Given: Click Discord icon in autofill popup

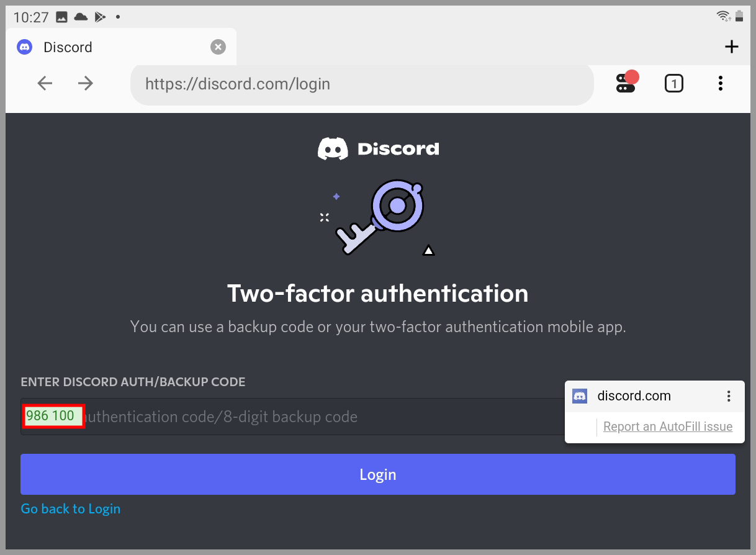Looking at the screenshot, I should coord(580,396).
